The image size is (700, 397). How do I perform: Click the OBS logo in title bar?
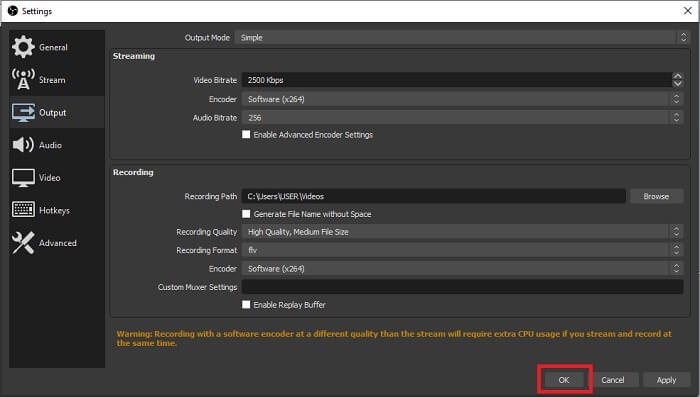(12, 11)
